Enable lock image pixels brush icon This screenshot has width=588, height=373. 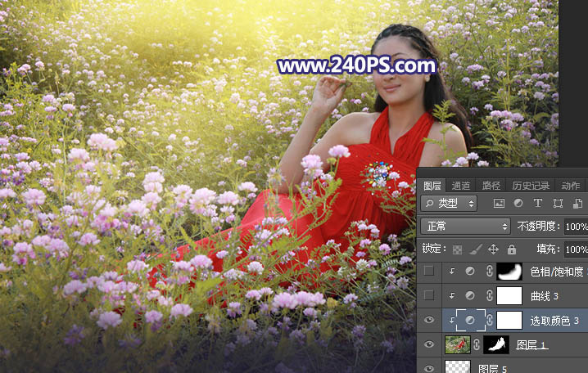474,249
